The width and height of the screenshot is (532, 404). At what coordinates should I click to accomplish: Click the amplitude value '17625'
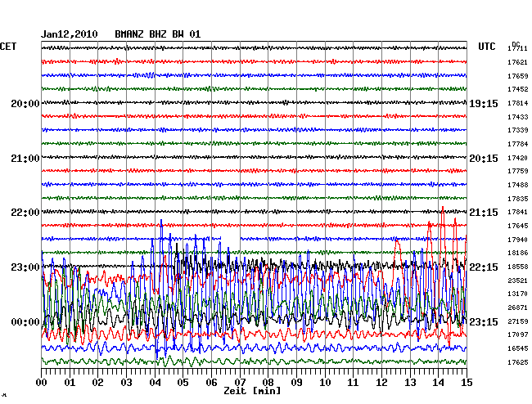tap(518, 362)
